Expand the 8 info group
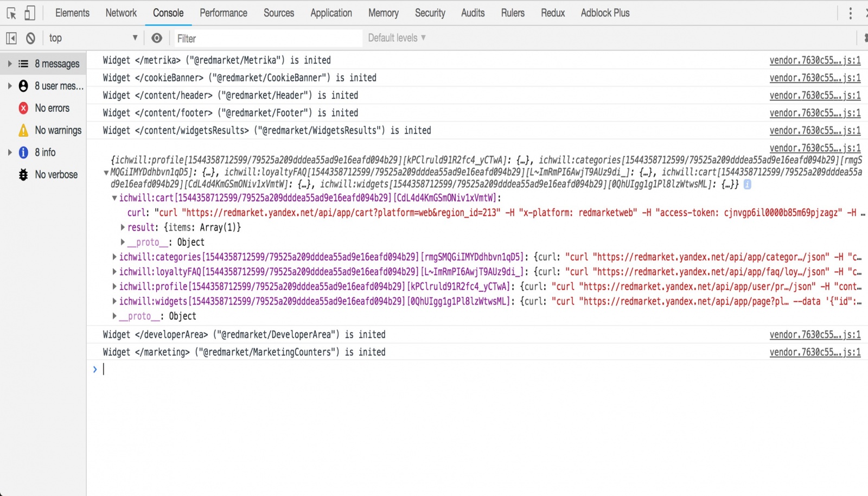 (9, 152)
